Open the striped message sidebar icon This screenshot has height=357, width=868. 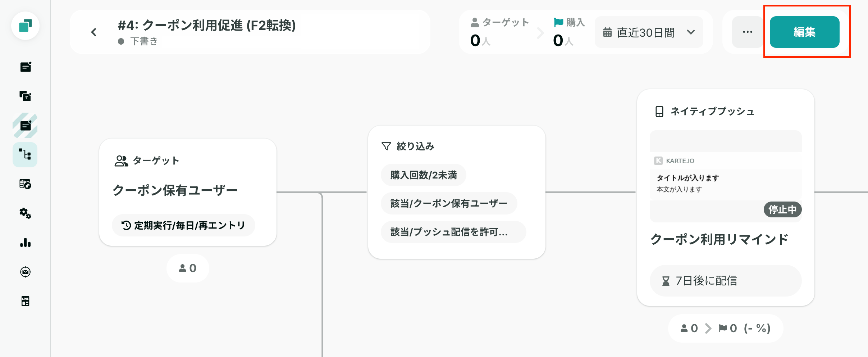point(25,126)
